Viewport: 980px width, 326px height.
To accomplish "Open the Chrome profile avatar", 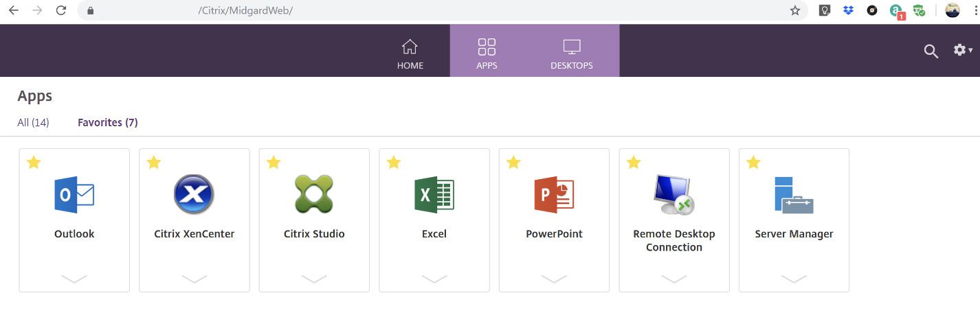I will [x=953, y=10].
